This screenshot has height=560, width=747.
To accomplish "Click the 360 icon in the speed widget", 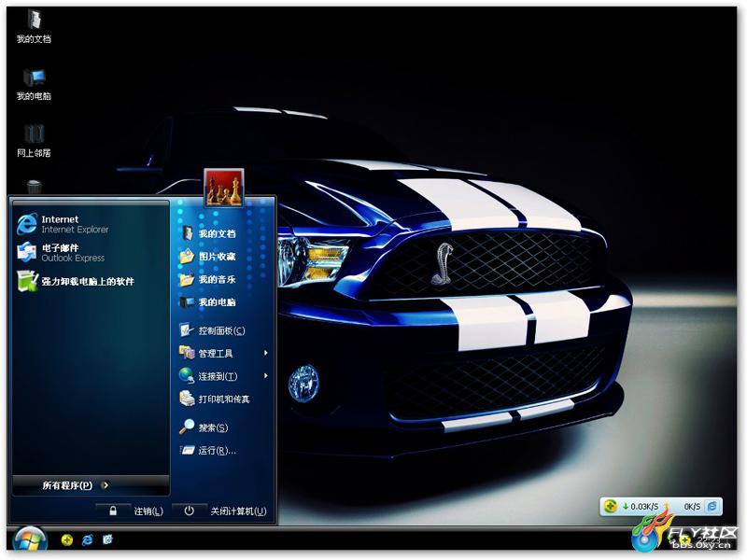I will click(611, 506).
